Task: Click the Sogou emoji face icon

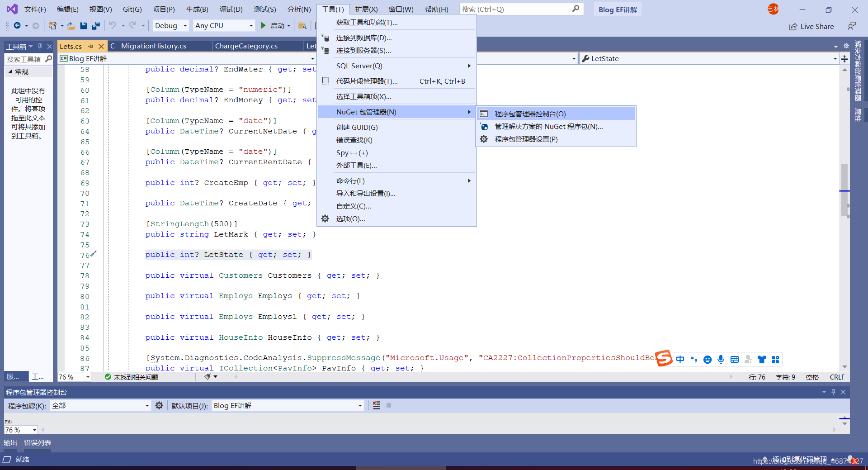Action: click(x=708, y=359)
